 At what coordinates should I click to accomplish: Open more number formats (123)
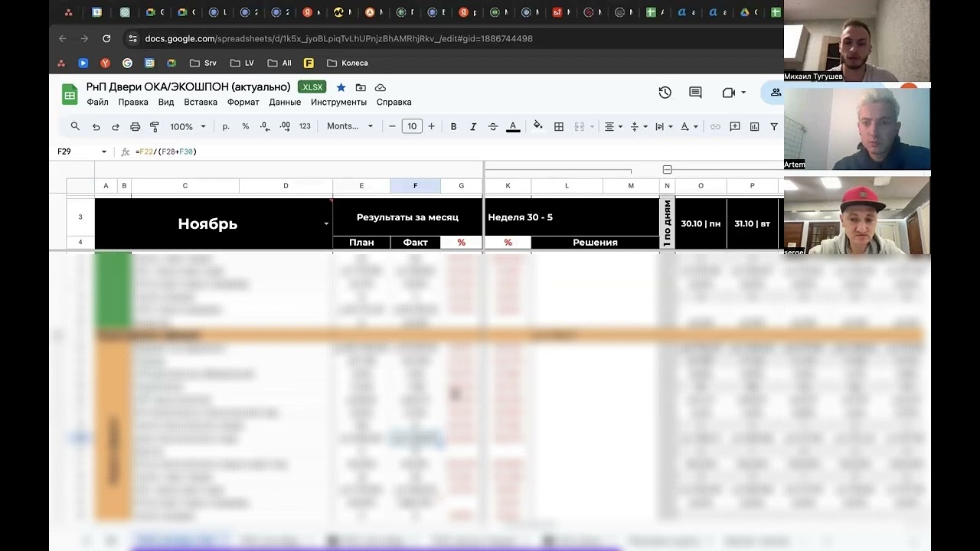[305, 126]
